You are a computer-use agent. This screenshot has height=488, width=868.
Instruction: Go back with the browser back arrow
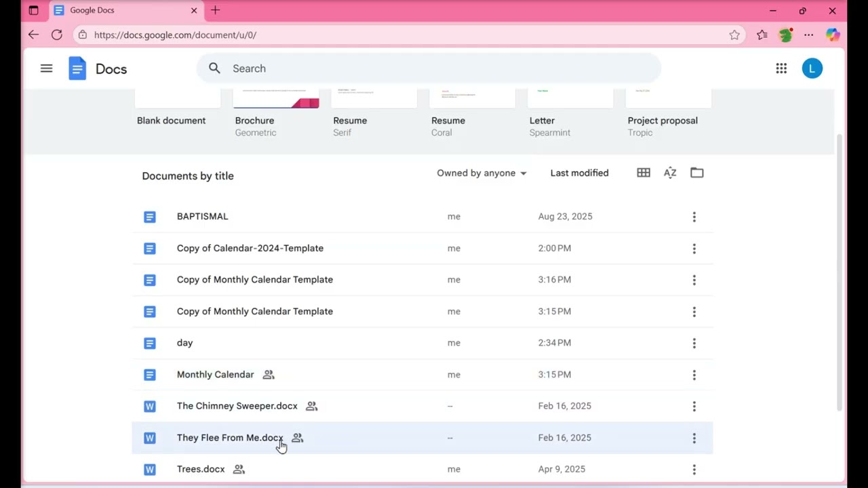(x=33, y=35)
